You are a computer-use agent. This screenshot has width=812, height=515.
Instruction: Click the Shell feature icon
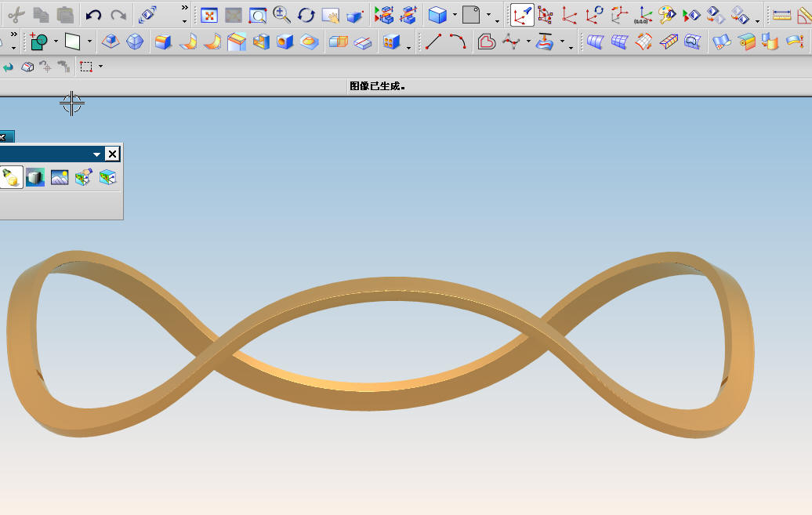[x=261, y=42]
